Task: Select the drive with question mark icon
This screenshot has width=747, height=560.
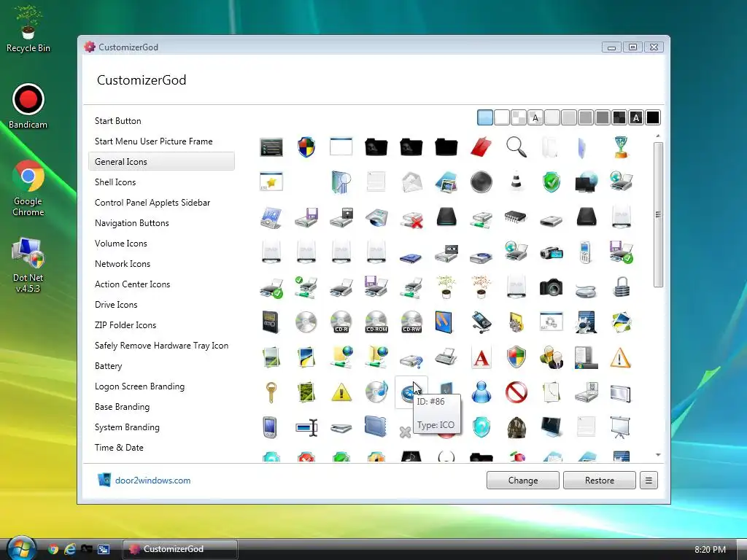Action: [x=411, y=360]
